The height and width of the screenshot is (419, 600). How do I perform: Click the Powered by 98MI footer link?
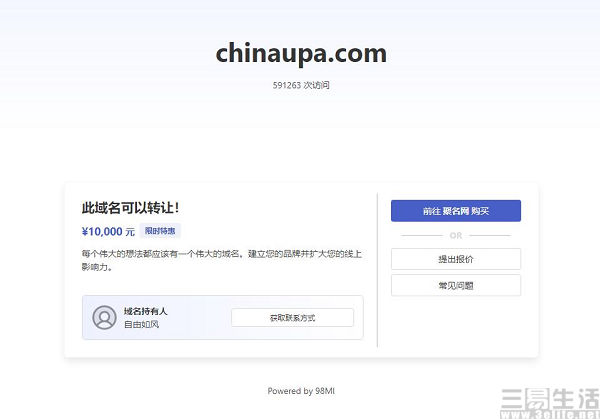click(301, 391)
